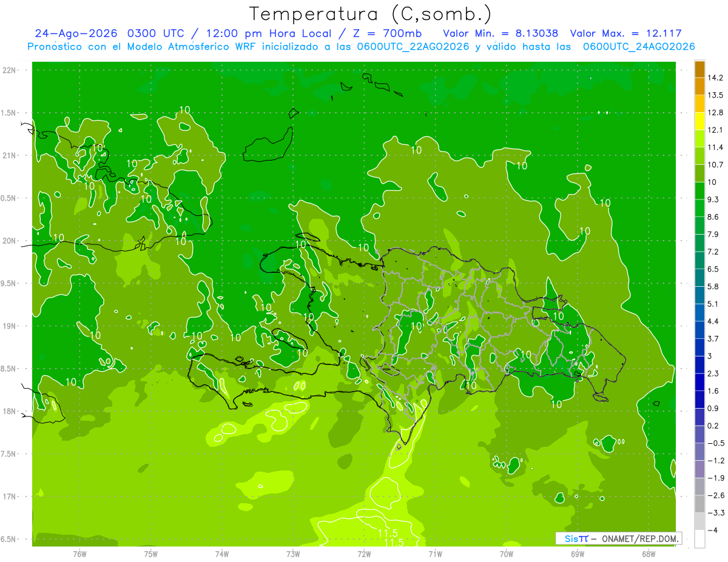Pick the purple swatch between -1.9 and -1.2
The width and height of the screenshot is (728, 562).
click(x=699, y=469)
